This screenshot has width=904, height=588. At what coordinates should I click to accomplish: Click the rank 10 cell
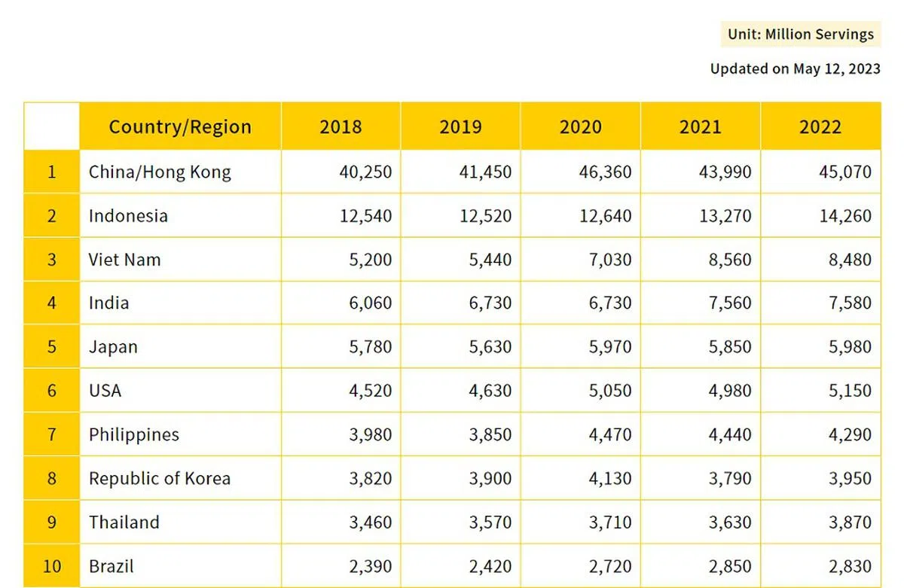coord(52,566)
